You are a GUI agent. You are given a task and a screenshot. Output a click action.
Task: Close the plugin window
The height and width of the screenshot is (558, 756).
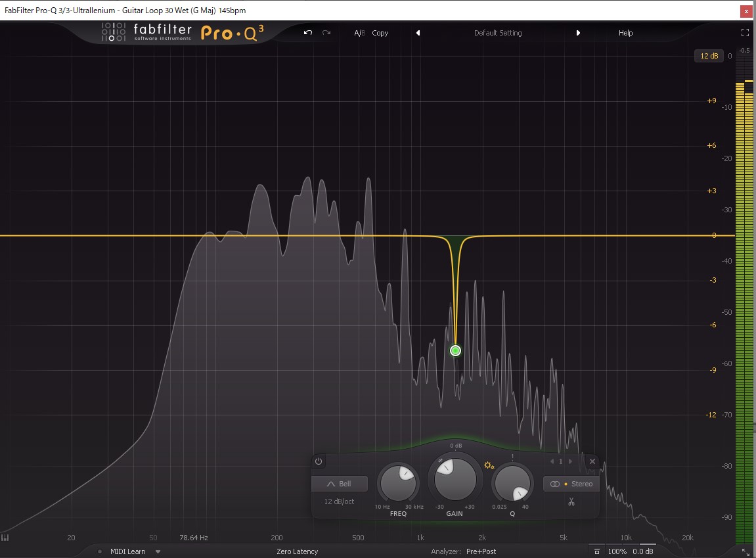(x=746, y=11)
